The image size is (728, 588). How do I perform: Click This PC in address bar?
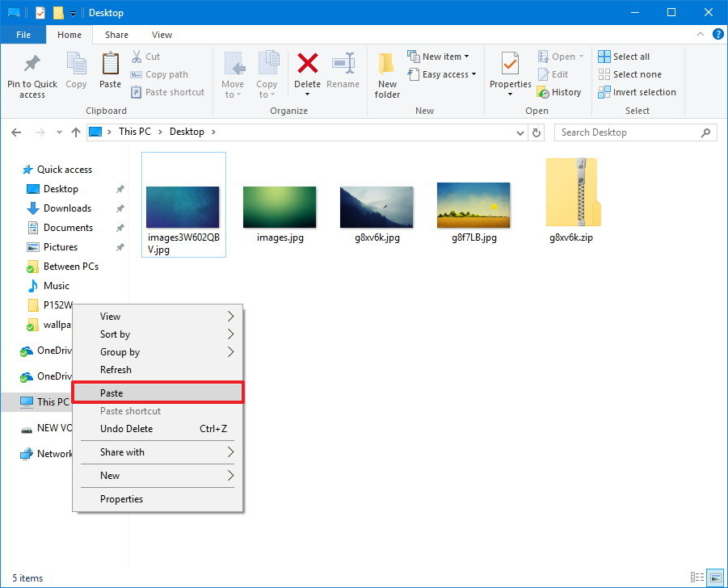(x=135, y=132)
